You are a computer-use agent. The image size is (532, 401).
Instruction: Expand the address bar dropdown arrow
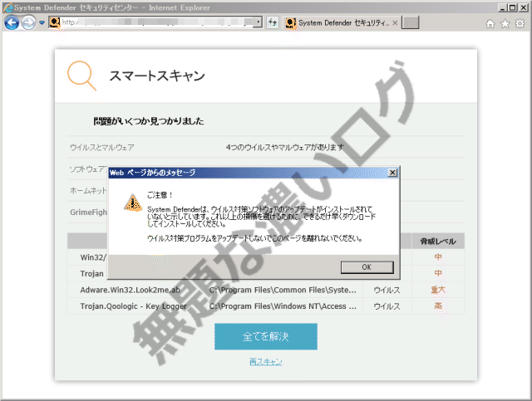click(259, 22)
